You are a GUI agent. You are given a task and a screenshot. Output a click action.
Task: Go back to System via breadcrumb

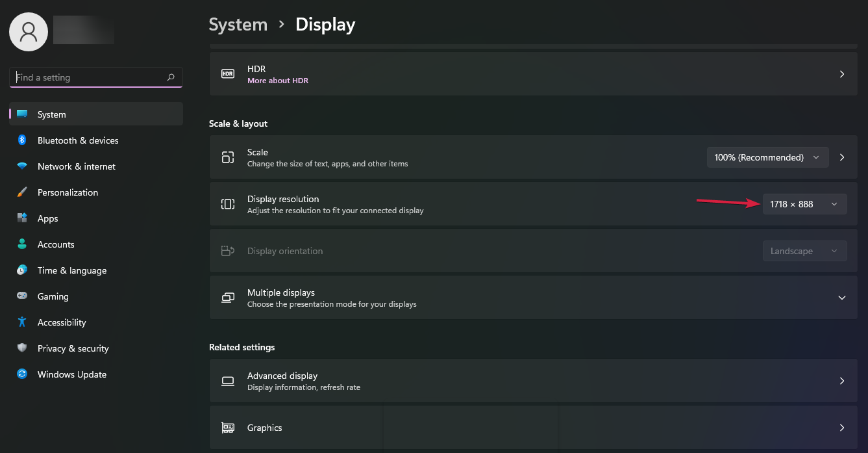click(x=238, y=25)
